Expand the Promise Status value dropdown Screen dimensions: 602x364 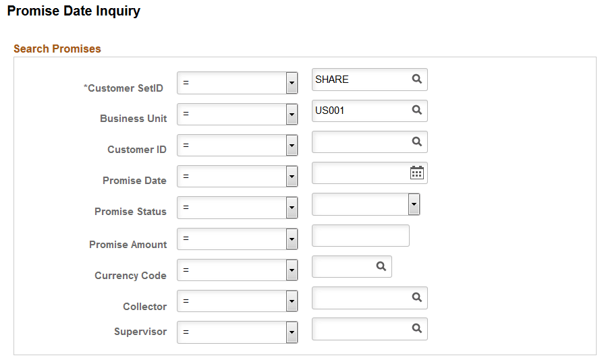[x=414, y=204]
